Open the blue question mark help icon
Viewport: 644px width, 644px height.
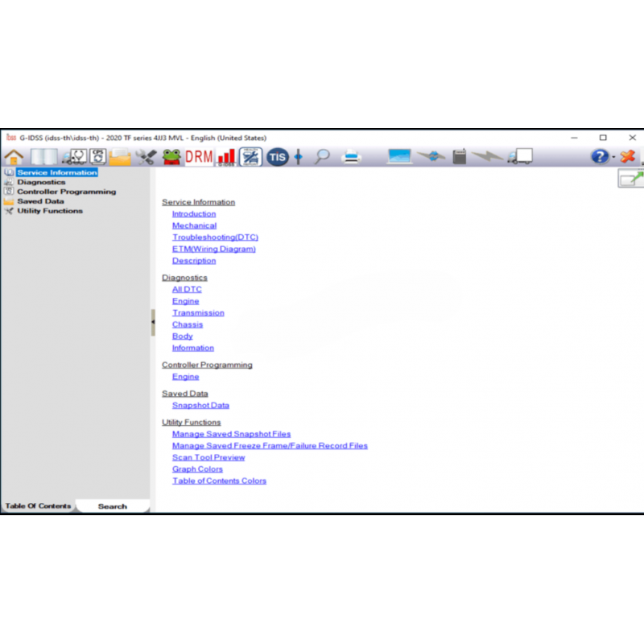coord(600,157)
